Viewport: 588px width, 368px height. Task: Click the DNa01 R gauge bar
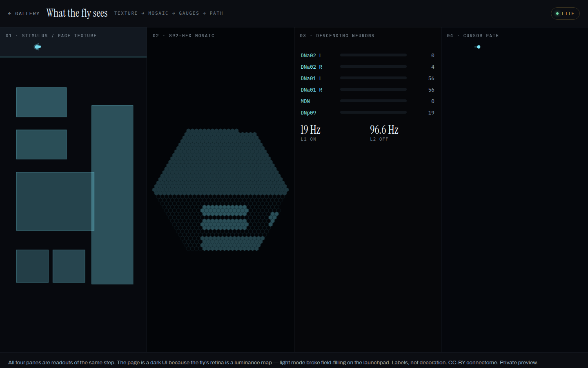click(x=373, y=89)
